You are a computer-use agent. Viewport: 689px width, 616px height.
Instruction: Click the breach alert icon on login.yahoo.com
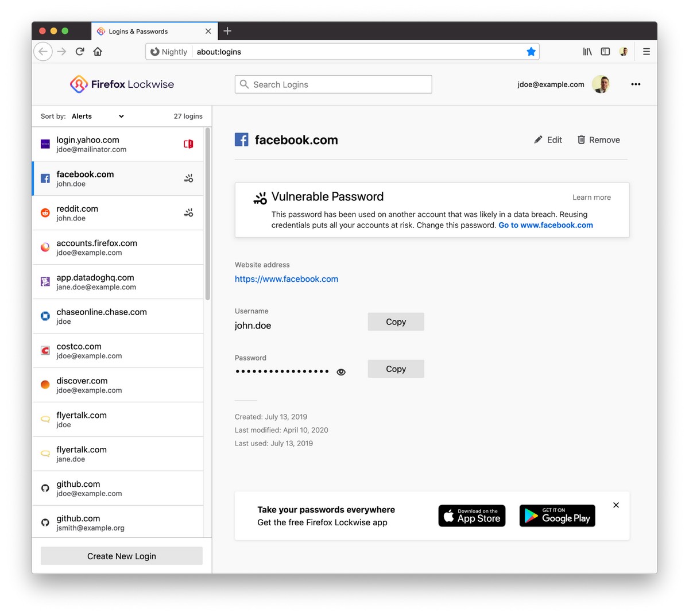click(x=188, y=144)
